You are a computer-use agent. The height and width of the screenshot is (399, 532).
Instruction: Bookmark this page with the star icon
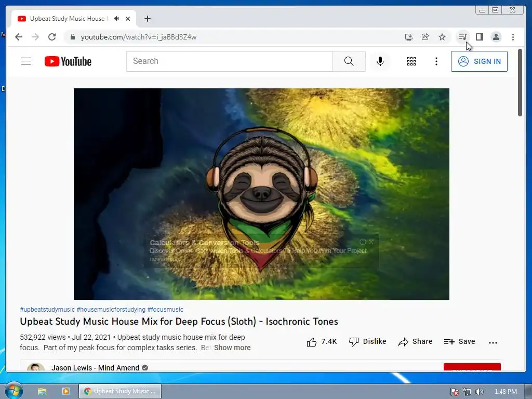tap(442, 37)
